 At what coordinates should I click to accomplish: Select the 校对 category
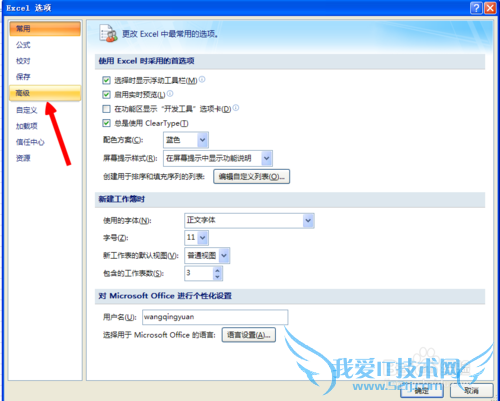click(x=45, y=61)
